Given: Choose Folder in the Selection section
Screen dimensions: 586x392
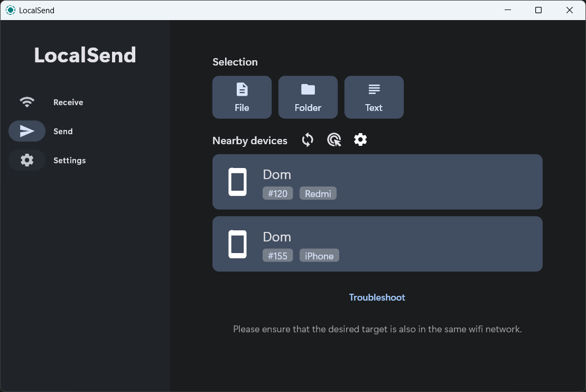Looking at the screenshot, I should pyautogui.click(x=308, y=97).
